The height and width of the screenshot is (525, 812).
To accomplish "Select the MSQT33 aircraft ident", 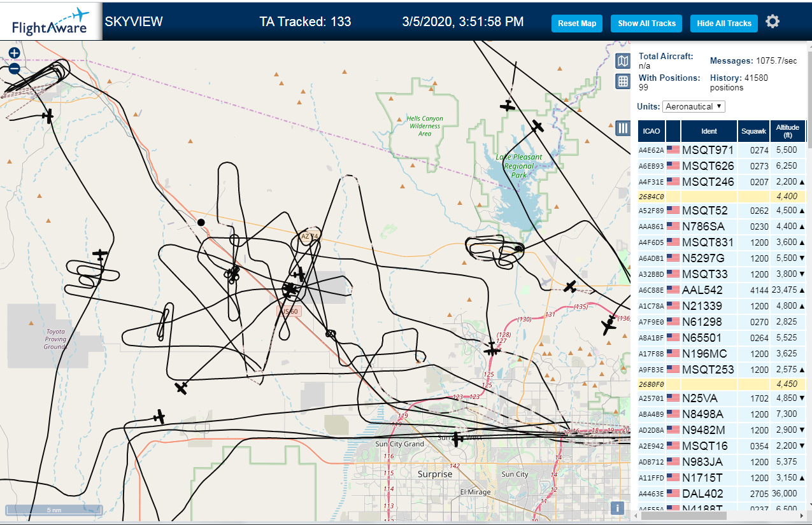I will click(704, 274).
